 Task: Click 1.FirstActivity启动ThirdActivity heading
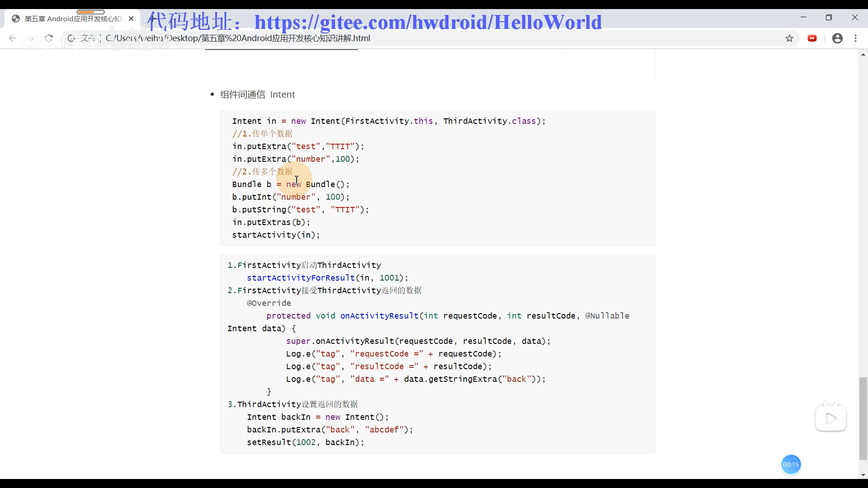(304, 265)
